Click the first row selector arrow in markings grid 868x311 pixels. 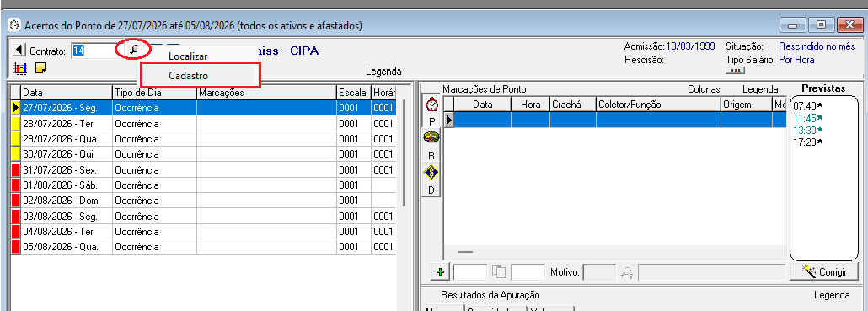[449, 120]
